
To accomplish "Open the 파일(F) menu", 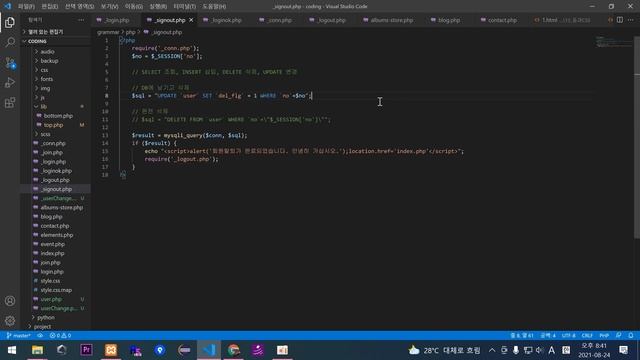I will (26, 7).
